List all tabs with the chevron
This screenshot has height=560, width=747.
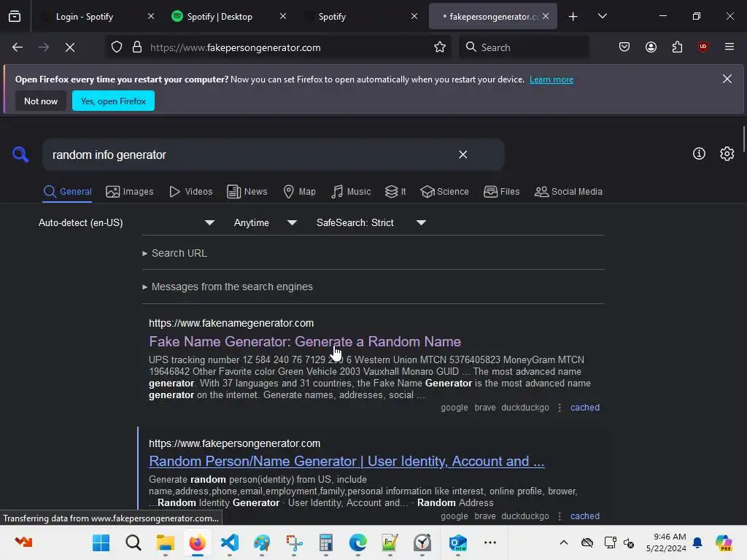coord(602,17)
